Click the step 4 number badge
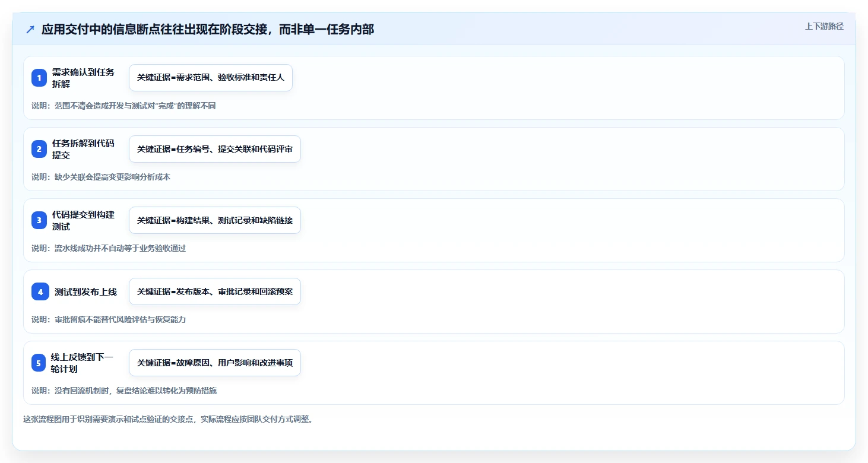 pyautogui.click(x=40, y=291)
